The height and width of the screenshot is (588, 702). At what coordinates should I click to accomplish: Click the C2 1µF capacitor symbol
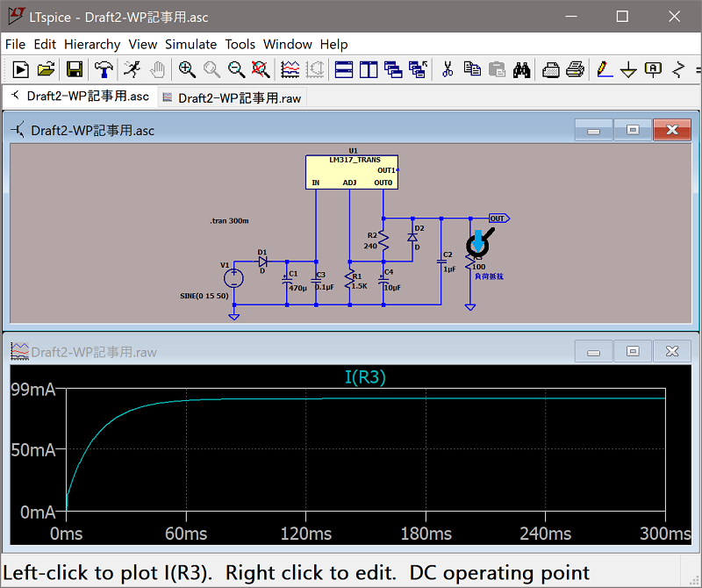coord(441,262)
